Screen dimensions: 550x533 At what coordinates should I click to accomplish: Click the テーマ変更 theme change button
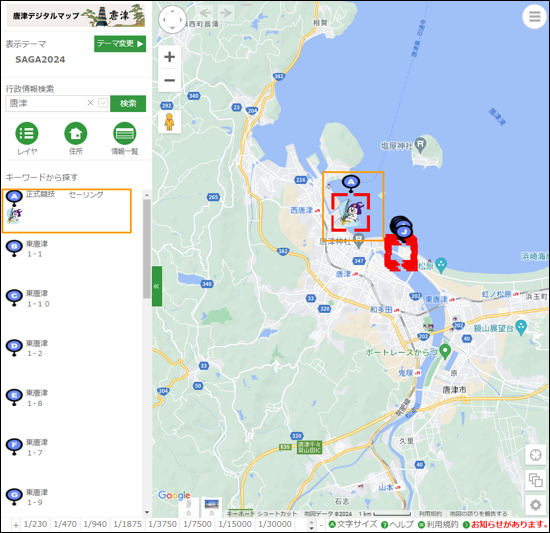click(120, 44)
